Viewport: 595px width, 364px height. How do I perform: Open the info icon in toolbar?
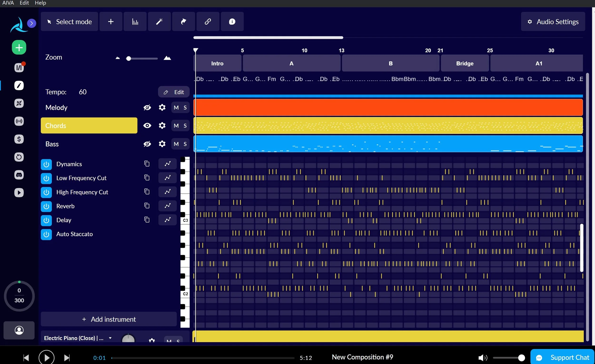[232, 21]
